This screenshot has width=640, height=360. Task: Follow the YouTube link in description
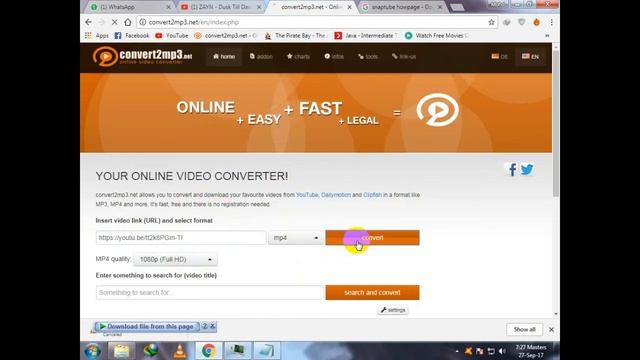pyautogui.click(x=307, y=195)
